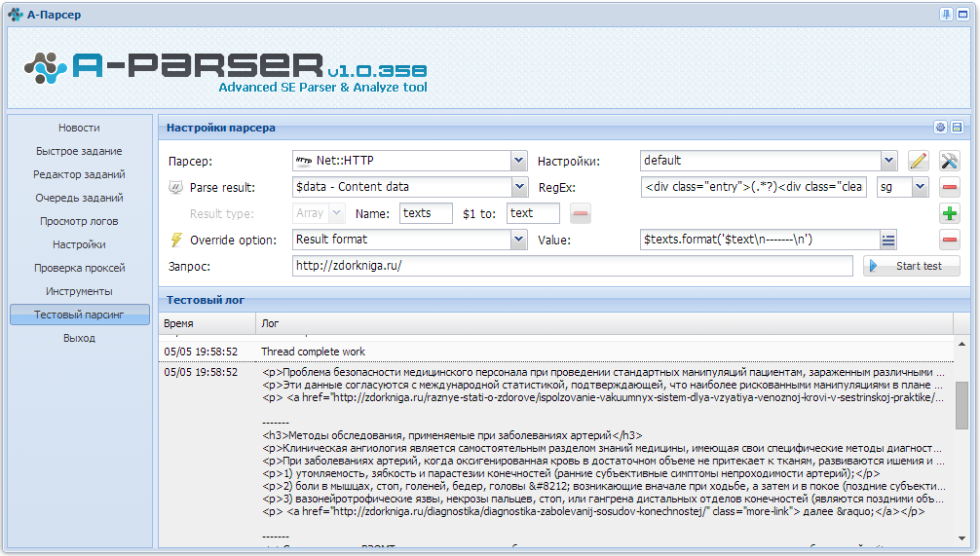Open the tools (hammer and wrench) icon
This screenshot has width=980, height=556.
click(950, 161)
